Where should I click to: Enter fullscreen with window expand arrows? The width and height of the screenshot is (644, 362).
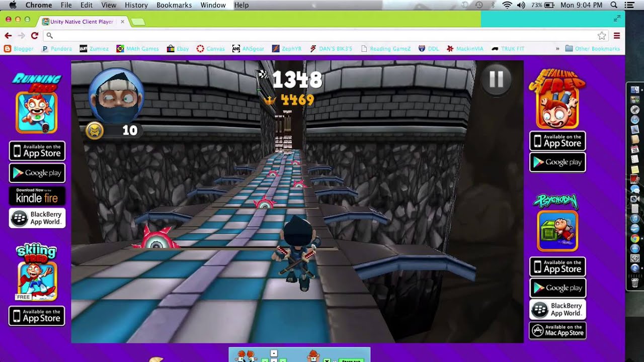tap(617, 19)
